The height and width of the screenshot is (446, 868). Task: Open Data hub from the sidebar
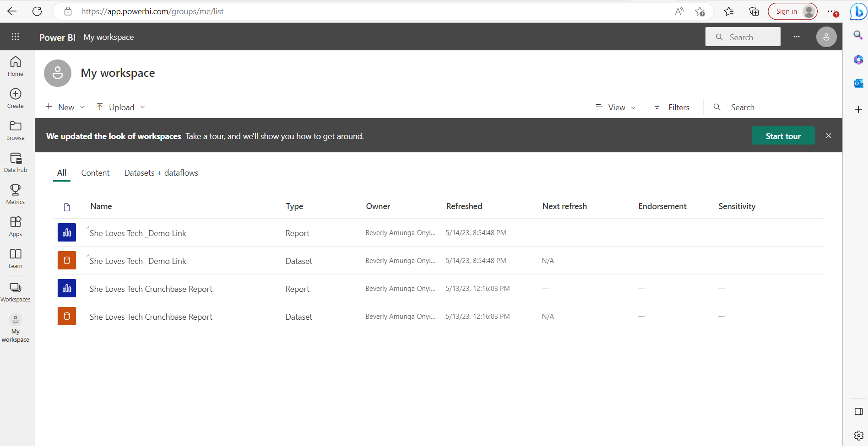click(x=15, y=162)
